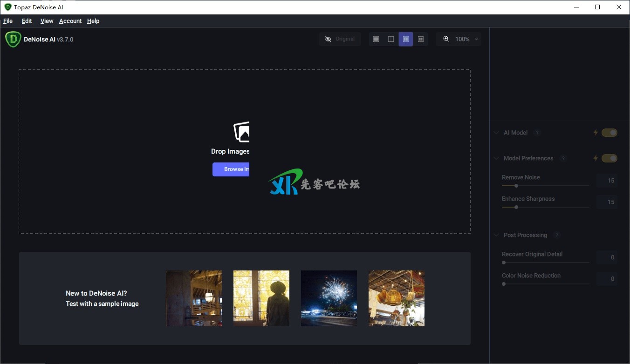The image size is (630, 364).
Task: Open the Model Preferences help question mark
Action: tap(563, 158)
